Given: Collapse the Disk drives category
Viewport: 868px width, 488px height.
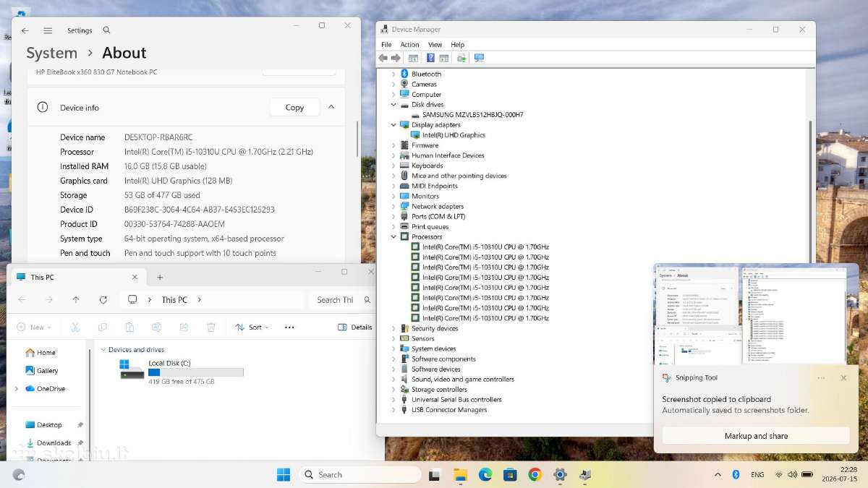Looking at the screenshot, I should 393,105.
